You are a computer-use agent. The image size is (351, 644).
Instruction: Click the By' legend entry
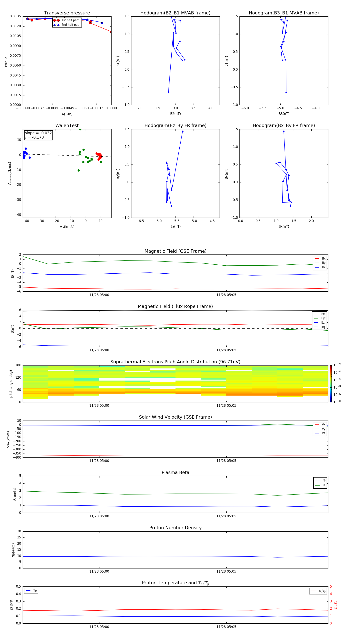pyautogui.click(x=320, y=318)
